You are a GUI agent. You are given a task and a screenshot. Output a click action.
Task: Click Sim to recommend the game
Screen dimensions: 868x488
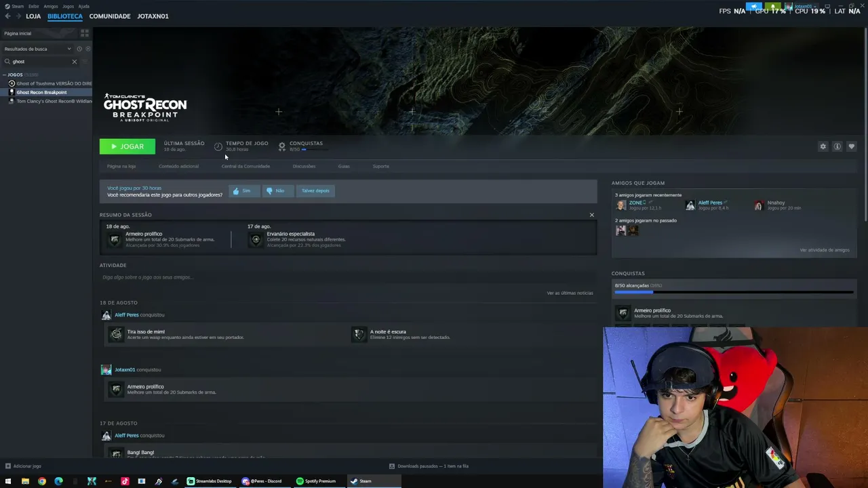[x=243, y=191]
